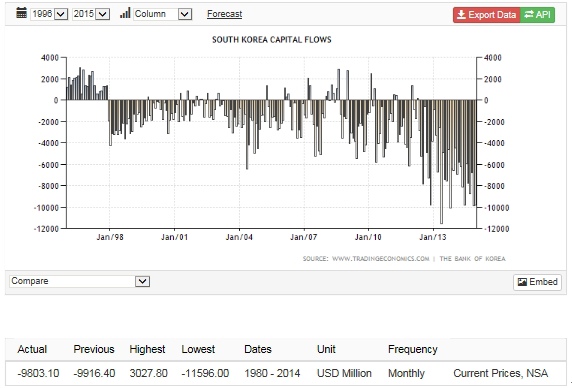This screenshot has height=388, width=572.
Task: Open the 1996 start year dropdown
Action: pos(49,14)
